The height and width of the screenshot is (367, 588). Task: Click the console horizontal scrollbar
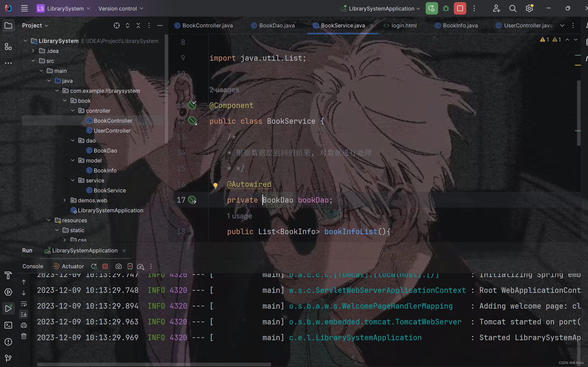point(154,364)
